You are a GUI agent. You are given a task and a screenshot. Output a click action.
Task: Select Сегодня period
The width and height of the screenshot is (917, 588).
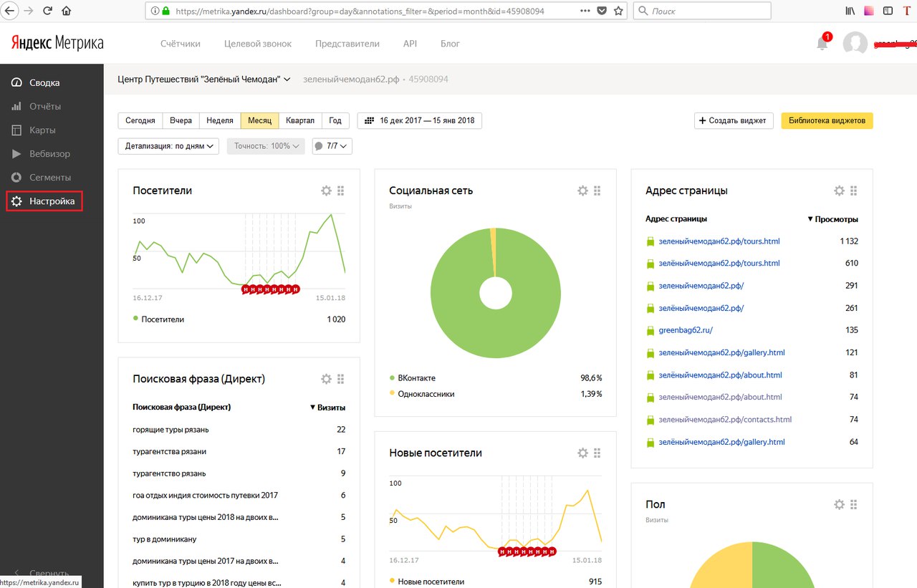[140, 120]
